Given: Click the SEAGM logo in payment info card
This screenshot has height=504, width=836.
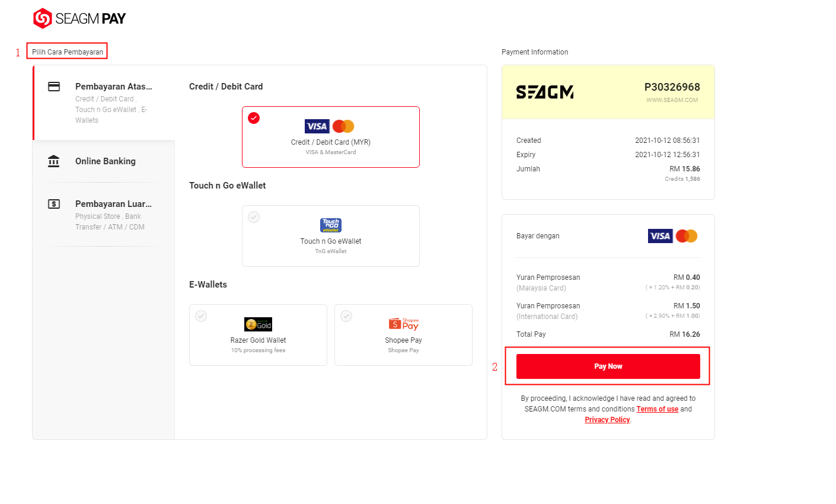Looking at the screenshot, I should click(x=545, y=92).
